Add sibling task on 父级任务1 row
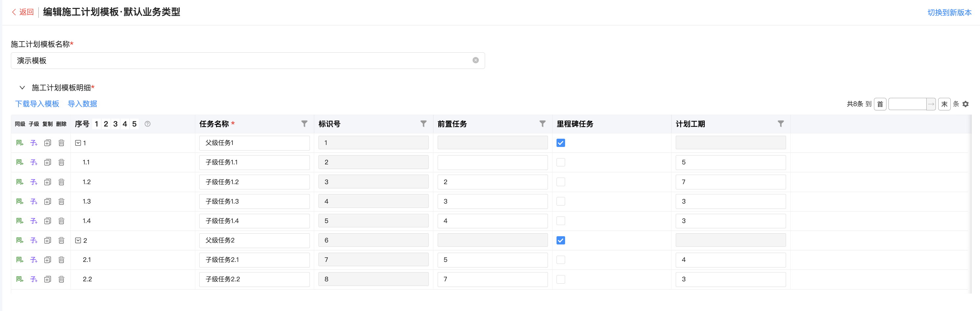The width and height of the screenshot is (980, 311). pos(20,143)
